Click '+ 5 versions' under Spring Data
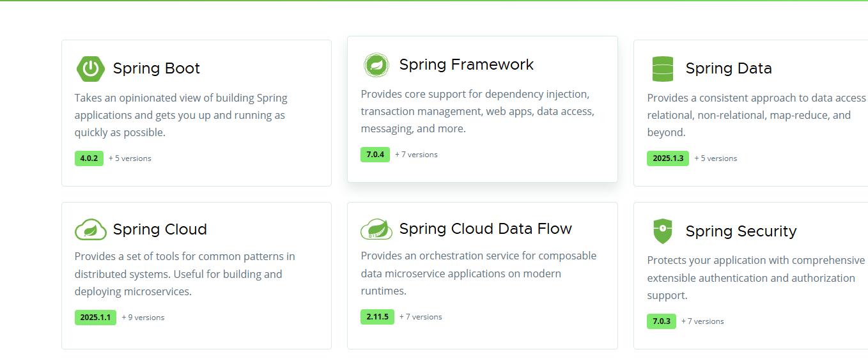868x361 pixels. (716, 158)
